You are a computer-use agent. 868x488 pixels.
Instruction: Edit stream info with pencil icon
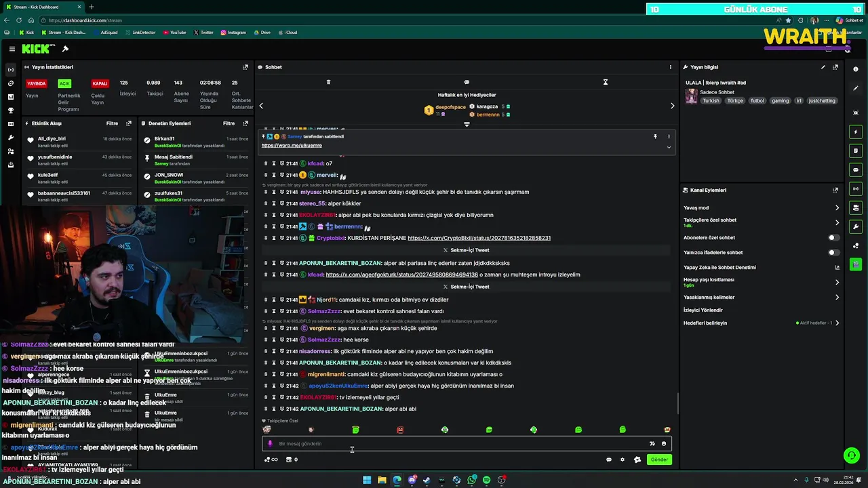pos(823,67)
